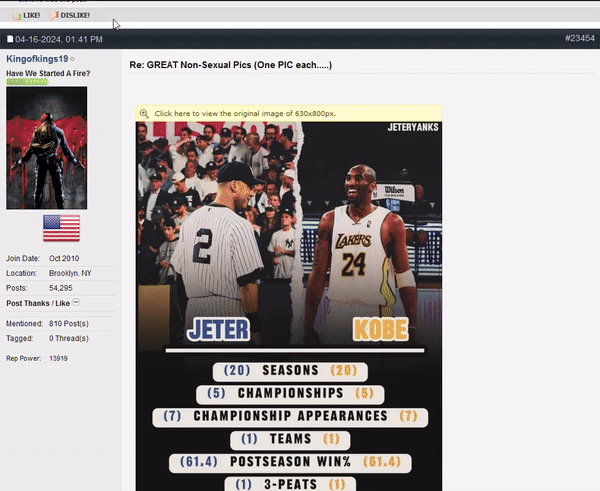Image resolution: width=600 pixels, height=491 pixels.
Task: Collapse the Post Thanks / Like section
Action: point(76,302)
